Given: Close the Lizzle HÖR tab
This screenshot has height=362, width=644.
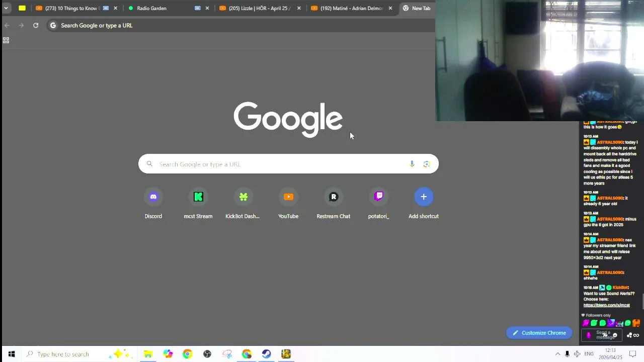Looking at the screenshot, I should [x=299, y=8].
